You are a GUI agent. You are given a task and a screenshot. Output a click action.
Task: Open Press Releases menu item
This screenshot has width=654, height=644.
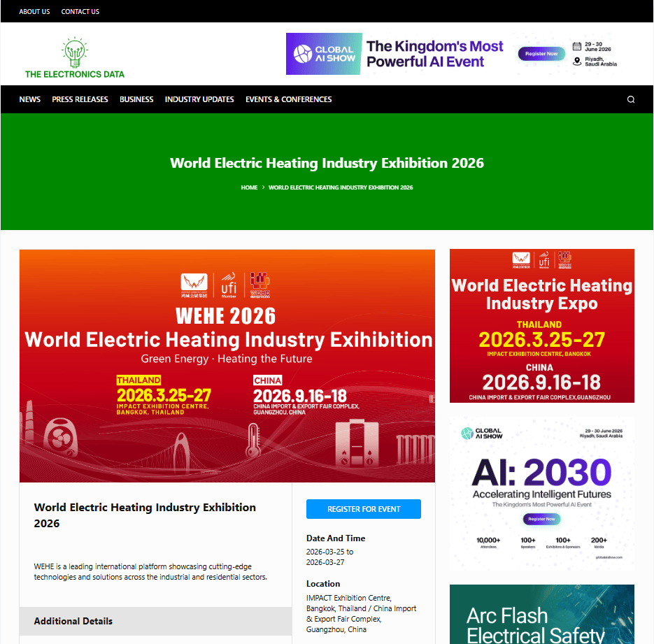80,99
